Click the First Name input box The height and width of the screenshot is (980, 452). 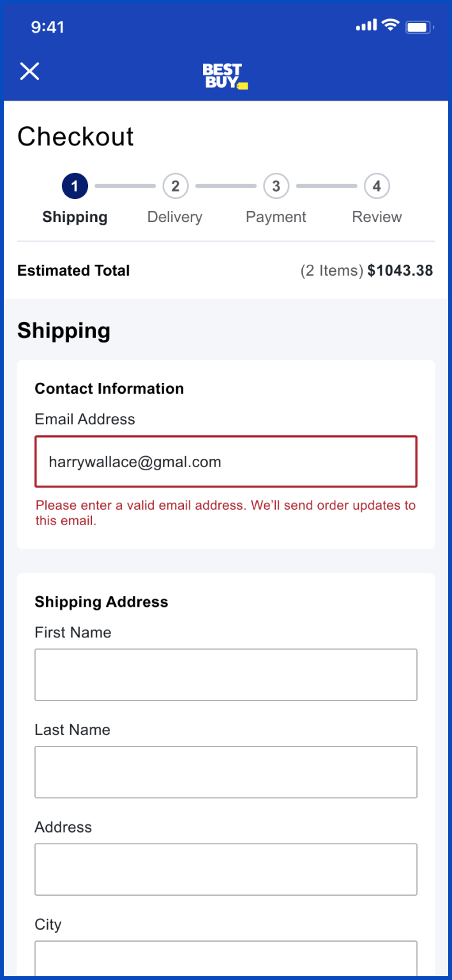(x=226, y=674)
